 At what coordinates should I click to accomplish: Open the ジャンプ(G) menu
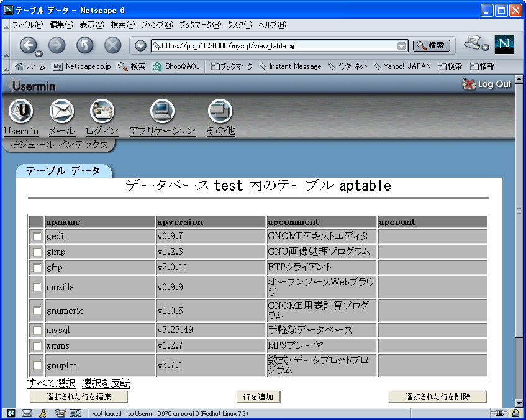[x=157, y=24]
